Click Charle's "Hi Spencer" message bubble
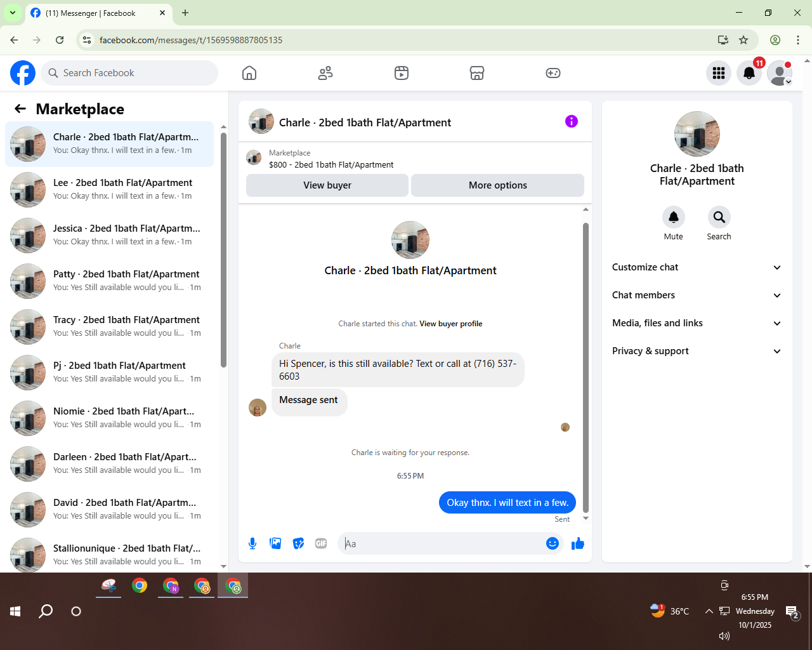The width and height of the screenshot is (812, 650). [398, 369]
